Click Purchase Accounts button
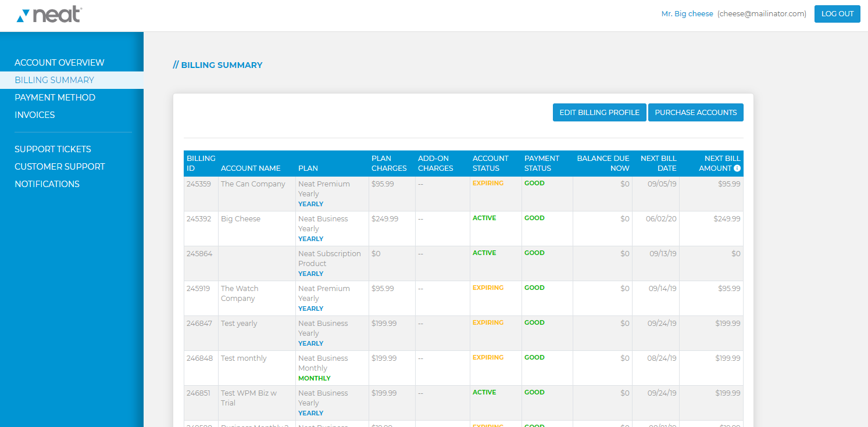The height and width of the screenshot is (427, 868). [696, 113]
